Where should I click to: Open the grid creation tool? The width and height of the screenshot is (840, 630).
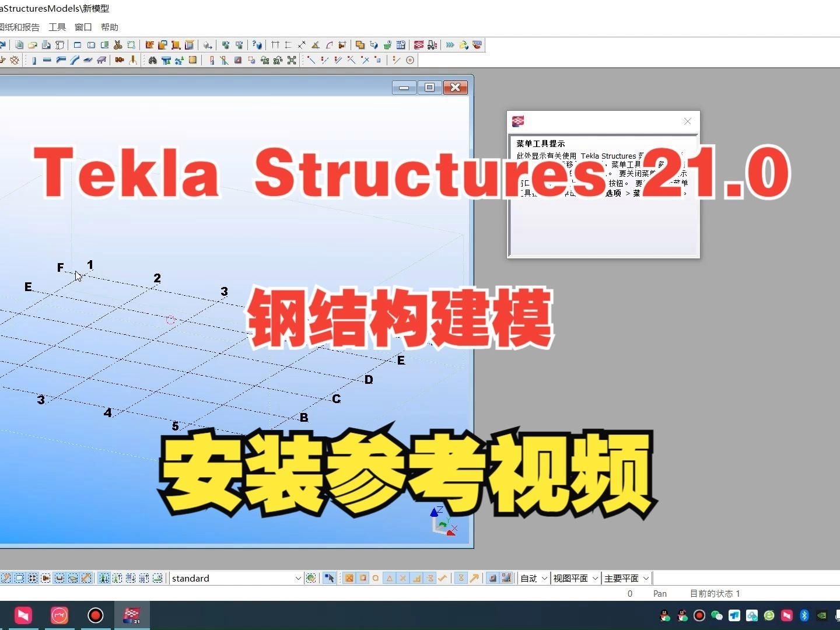[14, 60]
